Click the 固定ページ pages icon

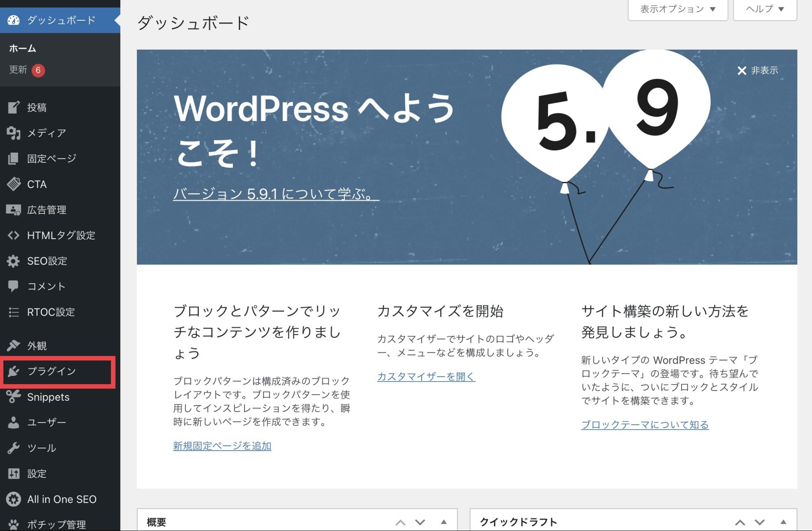coord(13,158)
